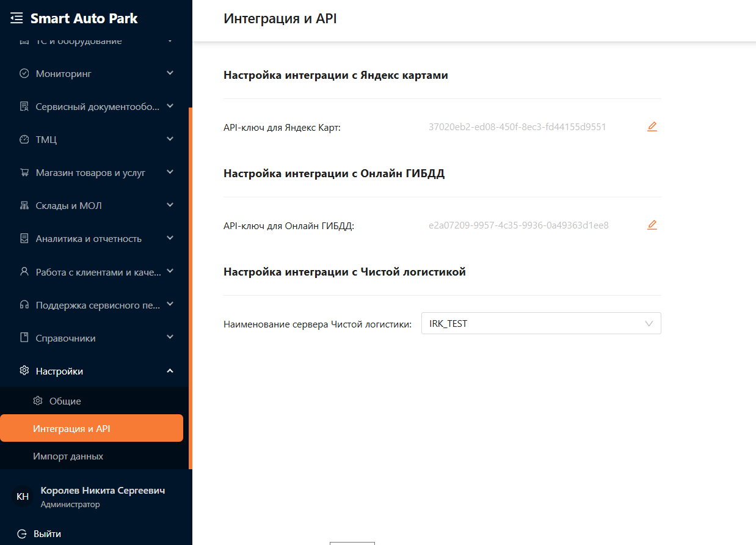Click the Мониторинг checkmark icon
This screenshot has width=756, height=545.
pos(24,74)
